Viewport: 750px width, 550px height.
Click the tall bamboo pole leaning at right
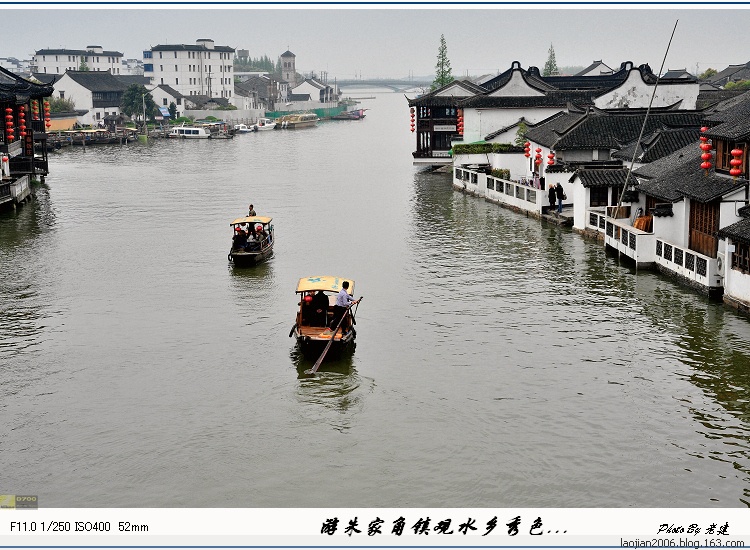(x=646, y=119)
